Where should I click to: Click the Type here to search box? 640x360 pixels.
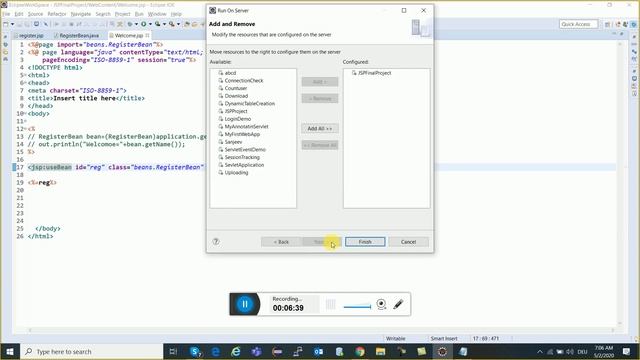[92, 351]
